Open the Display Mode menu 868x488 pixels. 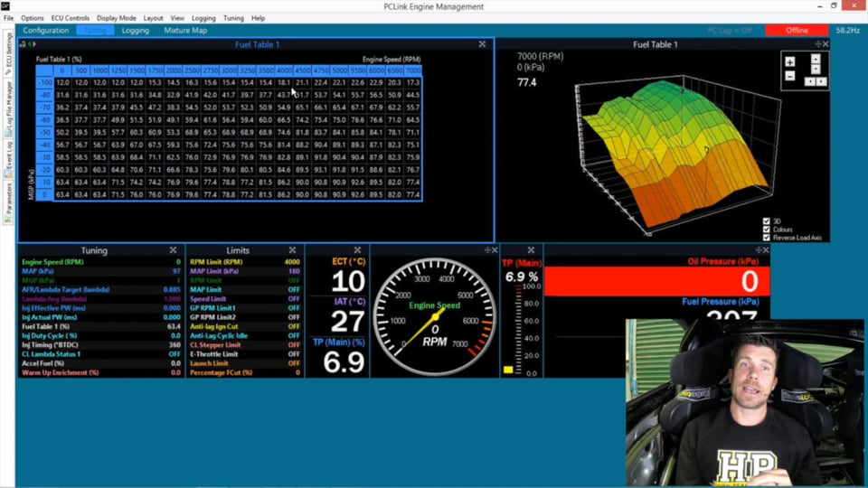(x=117, y=18)
